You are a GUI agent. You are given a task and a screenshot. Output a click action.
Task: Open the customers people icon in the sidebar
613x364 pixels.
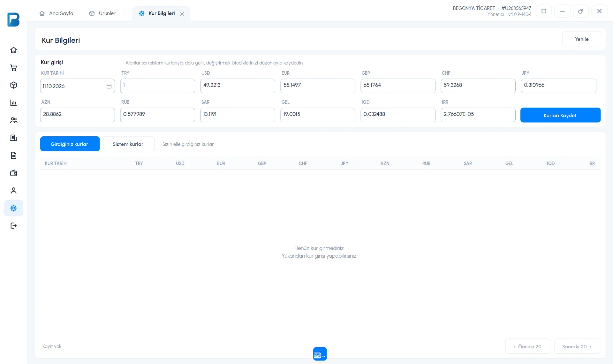[13, 120]
